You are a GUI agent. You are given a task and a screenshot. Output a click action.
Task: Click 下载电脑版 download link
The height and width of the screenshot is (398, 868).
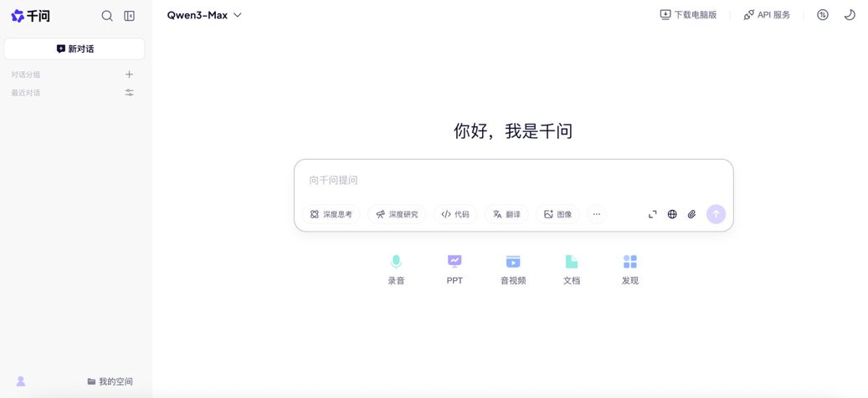(x=688, y=15)
